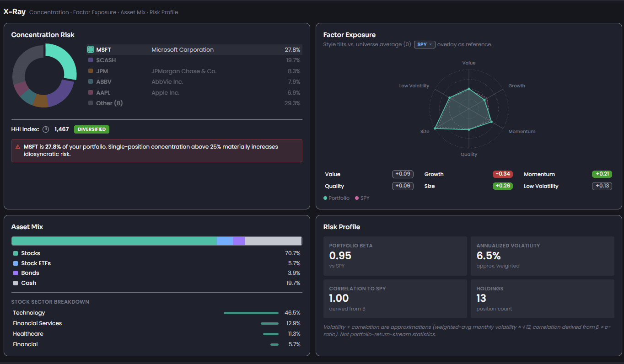Click the HHI value 1,467

61,129
